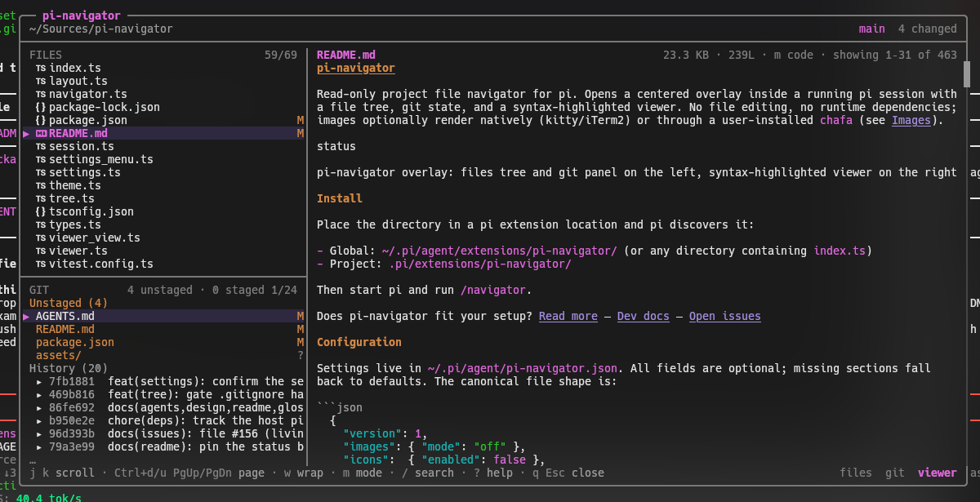Click the braces icon beside package.json in FILES
The image size is (980, 502).
click(x=41, y=121)
